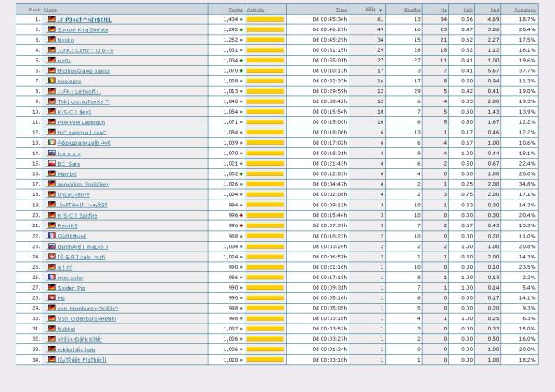Click the flag icon beside Sorrow Kira
The width and height of the screenshot is (555, 392).
pos(51,29)
